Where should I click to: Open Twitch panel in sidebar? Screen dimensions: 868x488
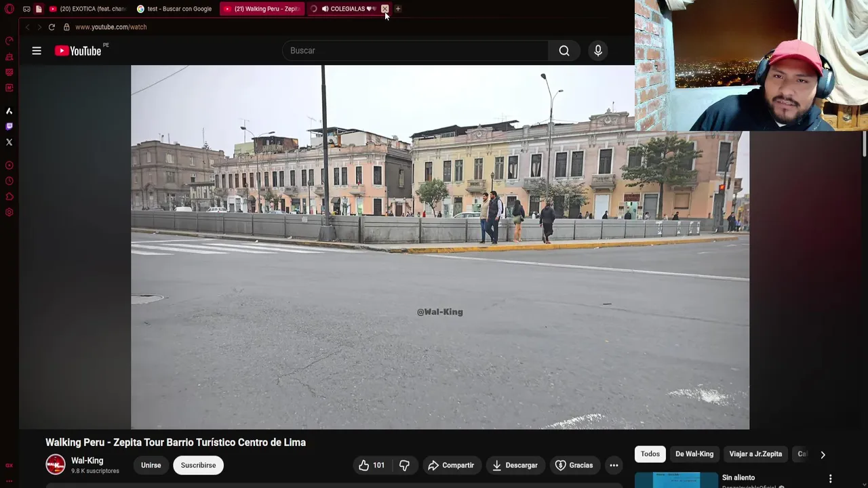9,126
